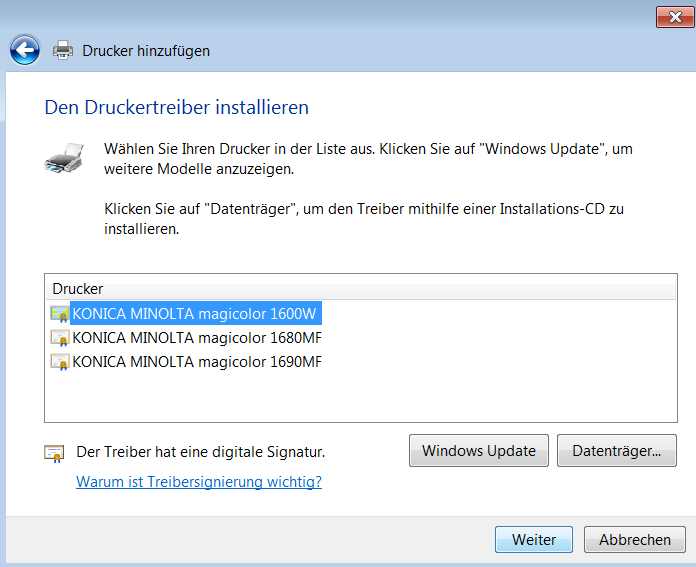Open the Warum ist Treibersignierung wichtig? link
Viewport: 696px width, 567px height.
[199, 481]
